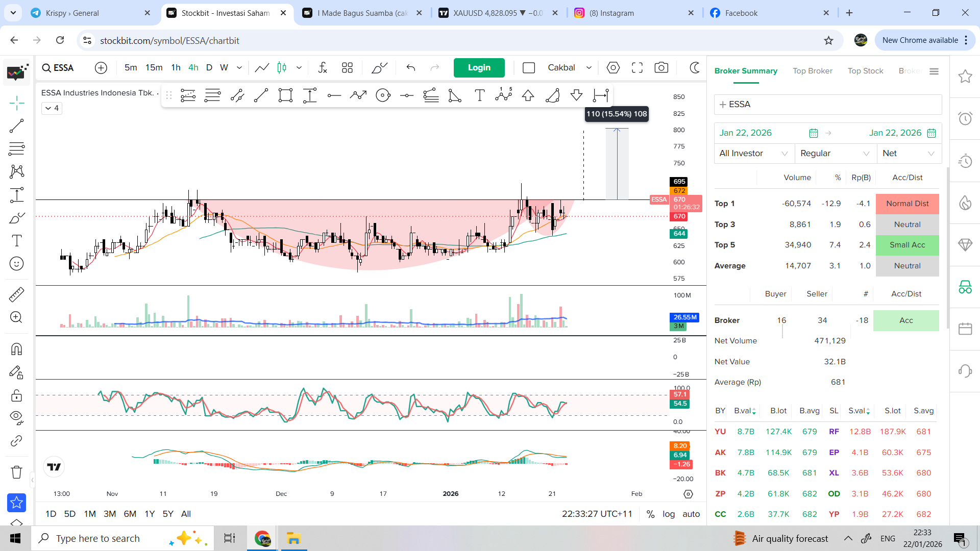Open the Top Stock tab
The height and width of the screenshot is (551, 980).
click(865, 71)
